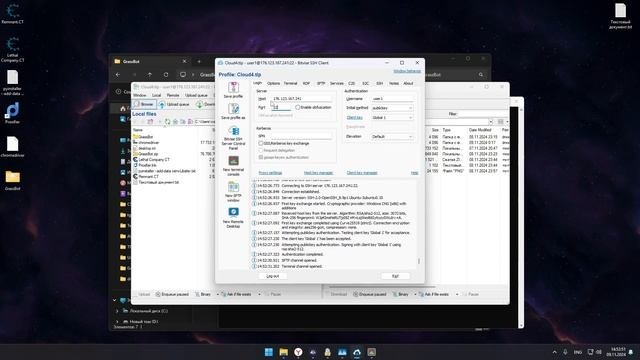
Task: Click the Bitvise SSH Client taskbar icon
Action: (x=357, y=352)
